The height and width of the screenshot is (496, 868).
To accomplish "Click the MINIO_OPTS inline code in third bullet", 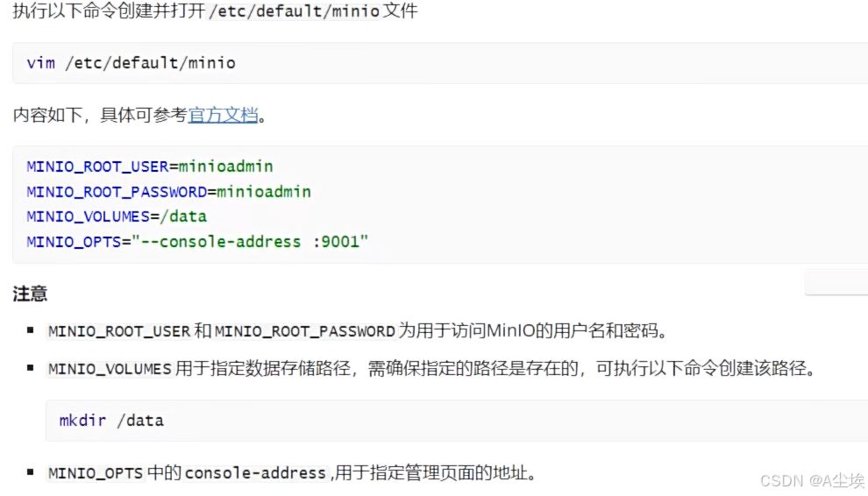I will click(96, 473).
